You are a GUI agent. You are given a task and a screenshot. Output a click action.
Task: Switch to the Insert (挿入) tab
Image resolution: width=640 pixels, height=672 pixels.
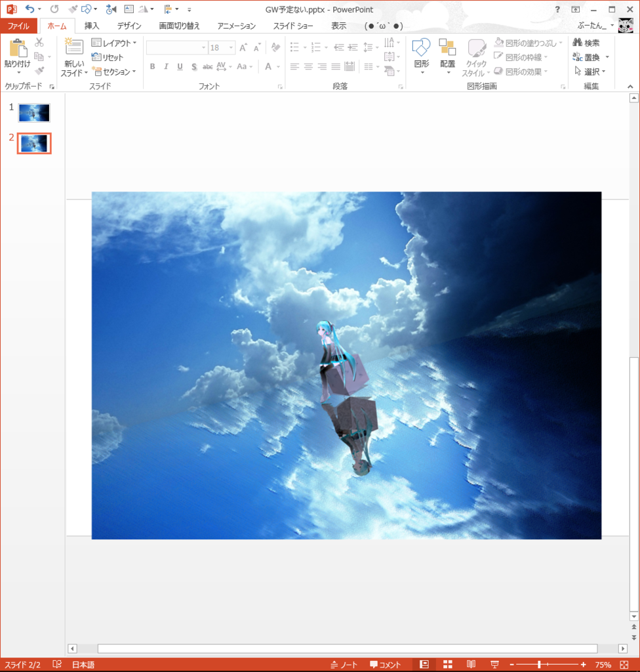(x=92, y=26)
